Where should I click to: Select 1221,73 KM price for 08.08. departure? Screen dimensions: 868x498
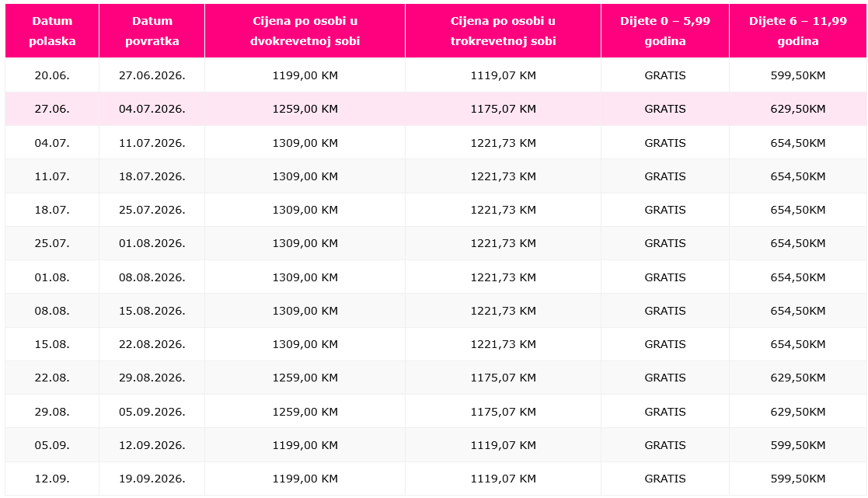click(503, 311)
